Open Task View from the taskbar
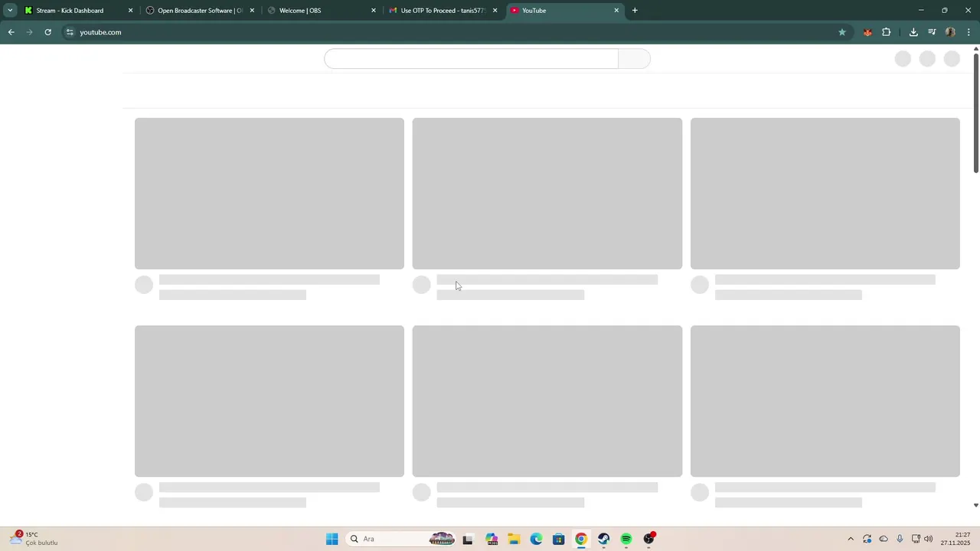This screenshot has height=551, width=980. pyautogui.click(x=468, y=539)
